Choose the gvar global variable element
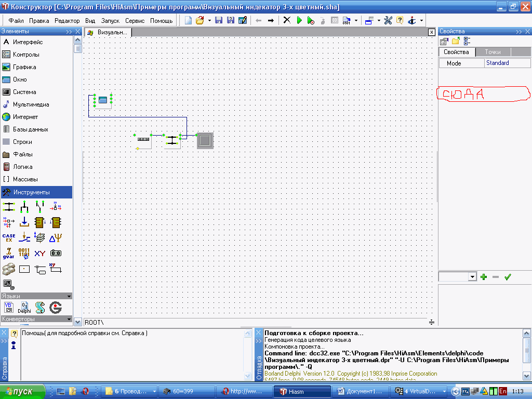532x399 pixels. pos(9,254)
